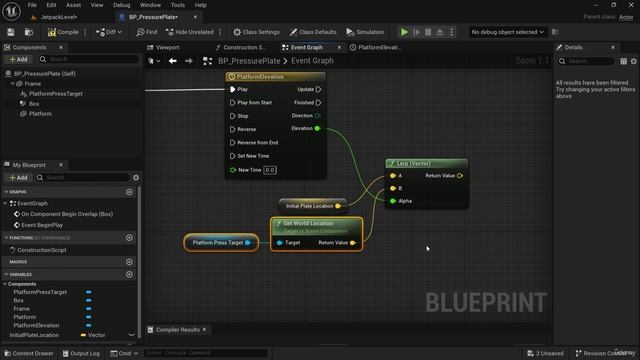Click the navigate back arrow
Screen dimensions: 640x360
173,61
